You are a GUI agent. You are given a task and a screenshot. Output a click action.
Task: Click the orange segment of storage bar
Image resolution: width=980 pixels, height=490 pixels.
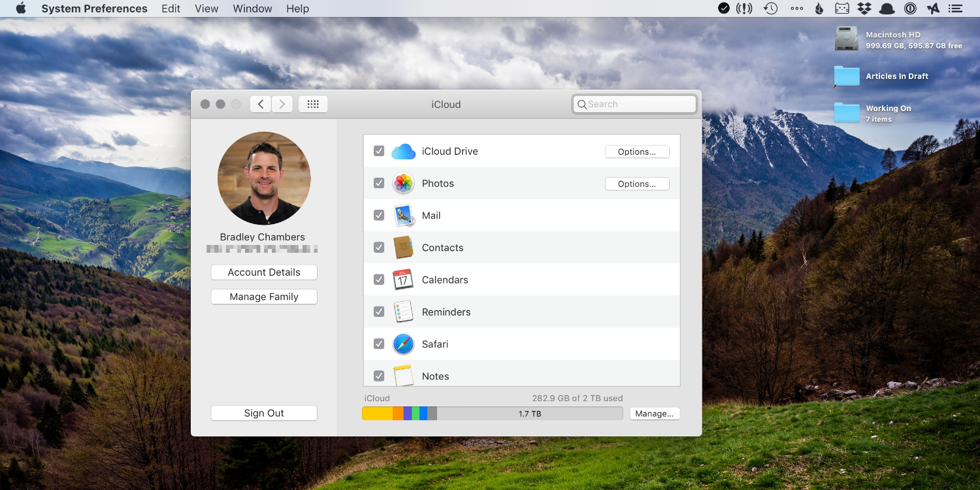coord(398,414)
